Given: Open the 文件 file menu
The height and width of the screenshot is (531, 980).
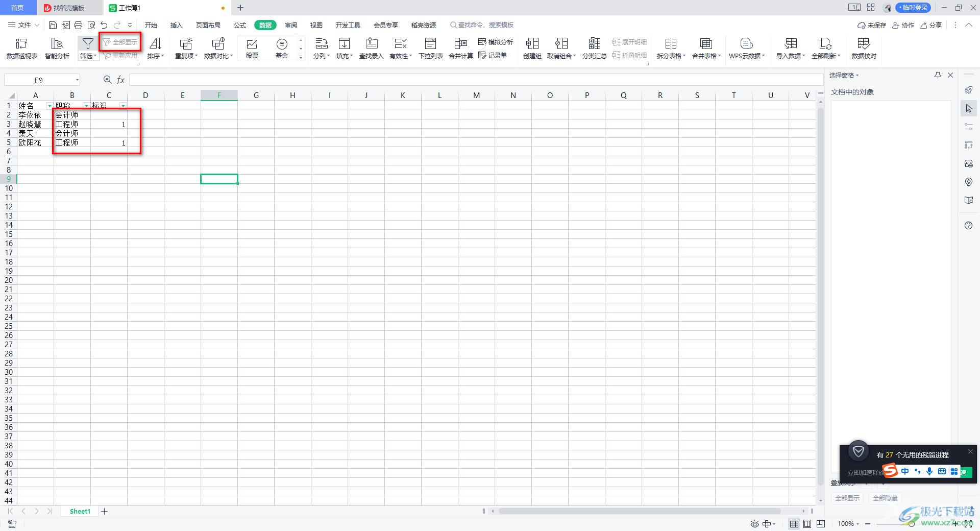Looking at the screenshot, I should [23, 25].
